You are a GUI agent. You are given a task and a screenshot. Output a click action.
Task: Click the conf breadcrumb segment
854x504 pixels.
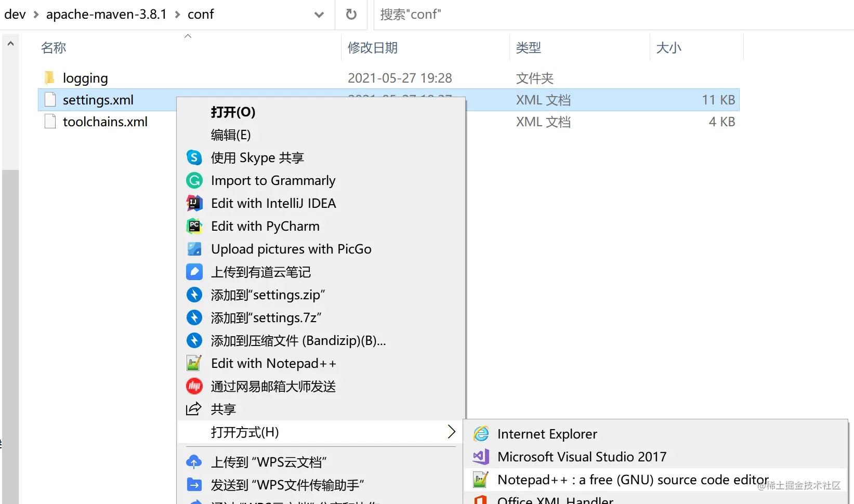(201, 15)
